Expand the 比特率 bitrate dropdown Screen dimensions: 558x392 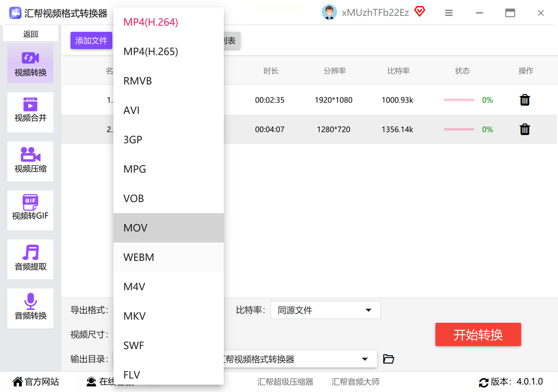(x=326, y=310)
